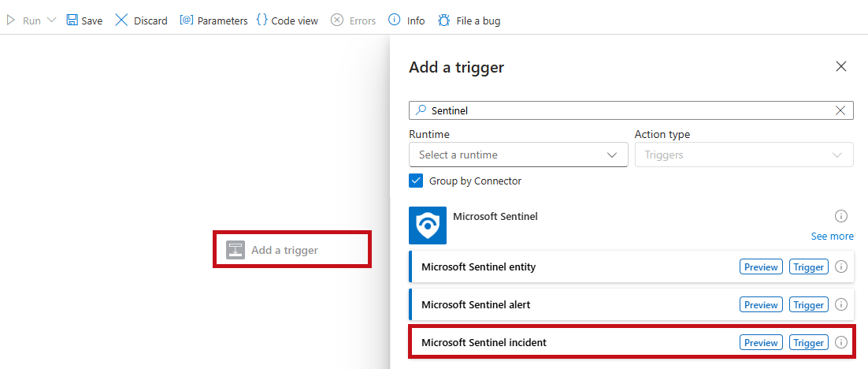
Task: Click info icon beside Microsoft Sentinel alert
Action: [841, 304]
